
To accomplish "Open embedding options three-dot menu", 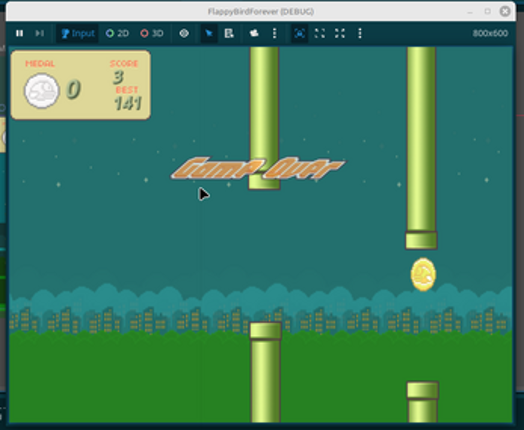I will [x=360, y=33].
